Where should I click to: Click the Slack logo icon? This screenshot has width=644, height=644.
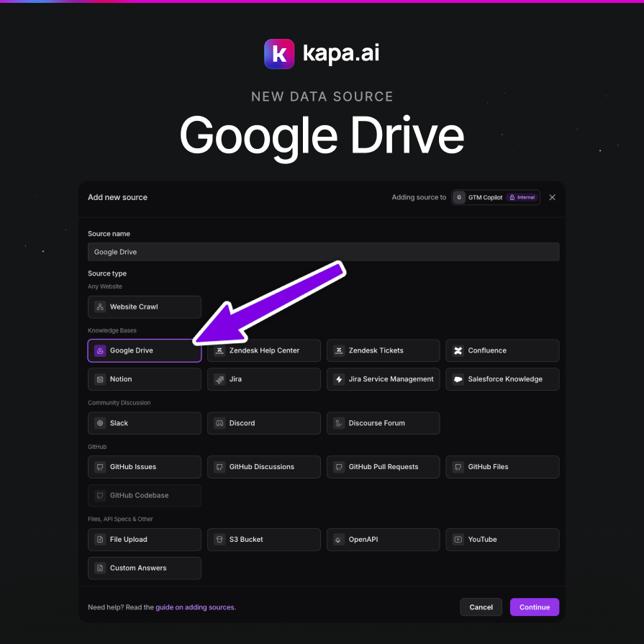coord(100,423)
